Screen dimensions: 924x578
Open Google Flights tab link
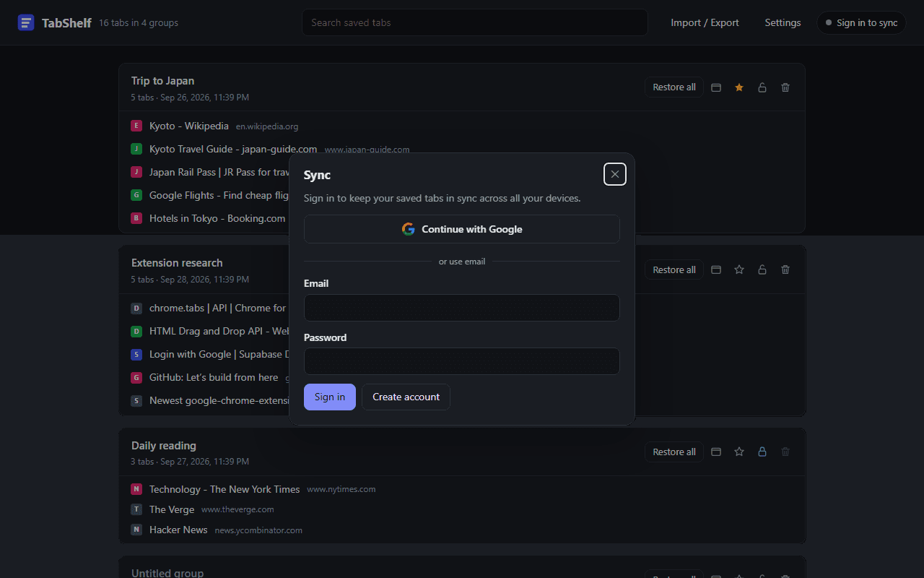pyautogui.click(x=219, y=195)
